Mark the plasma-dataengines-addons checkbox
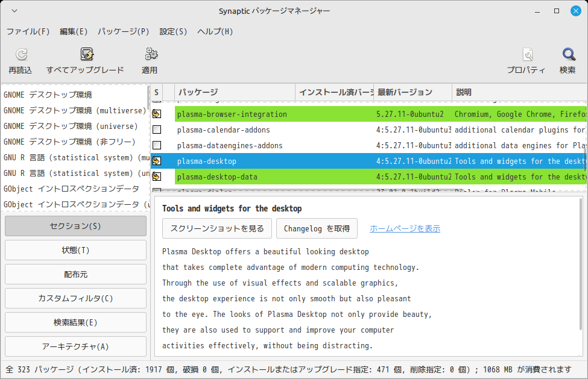Viewport: 588px width, 379px height. pos(157,146)
